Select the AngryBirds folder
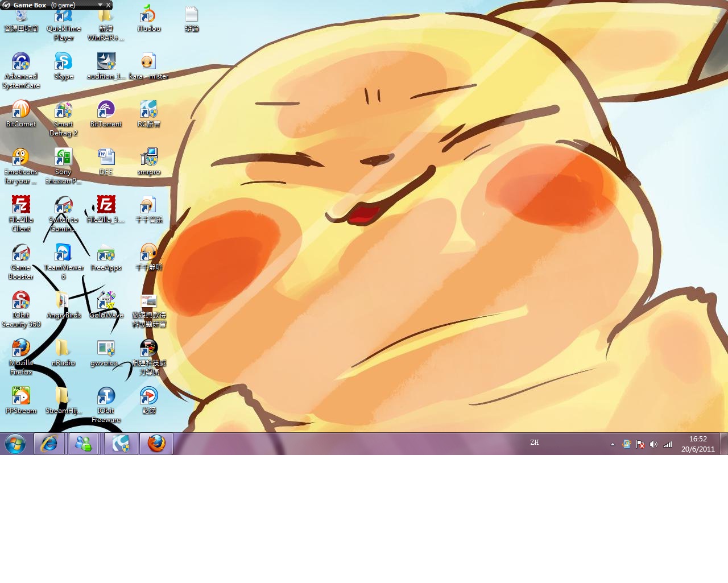728x583 pixels. pos(63,301)
